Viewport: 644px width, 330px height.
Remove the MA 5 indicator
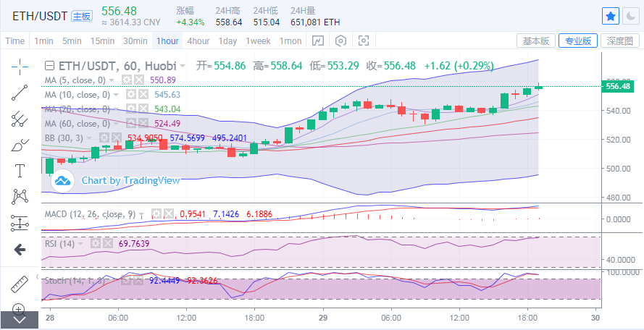pyautogui.click(x=139, y=80)
